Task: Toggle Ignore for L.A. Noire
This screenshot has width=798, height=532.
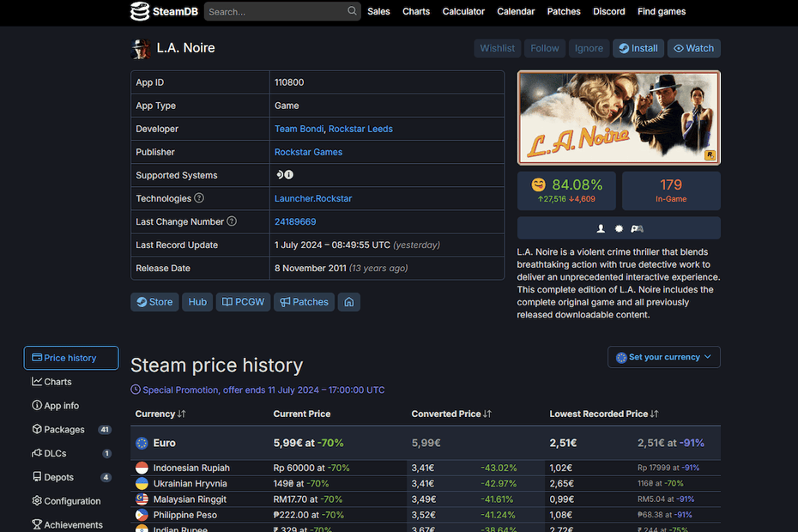Action: 589,48
